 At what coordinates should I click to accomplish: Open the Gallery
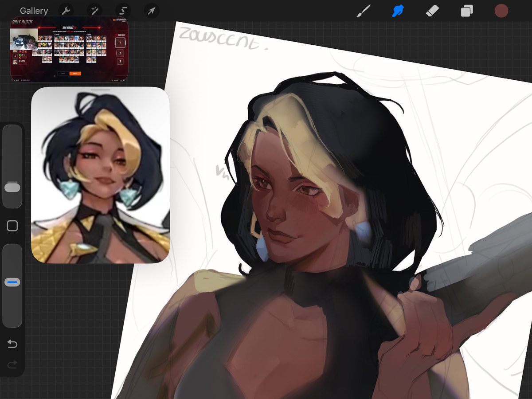coord(34,11)
